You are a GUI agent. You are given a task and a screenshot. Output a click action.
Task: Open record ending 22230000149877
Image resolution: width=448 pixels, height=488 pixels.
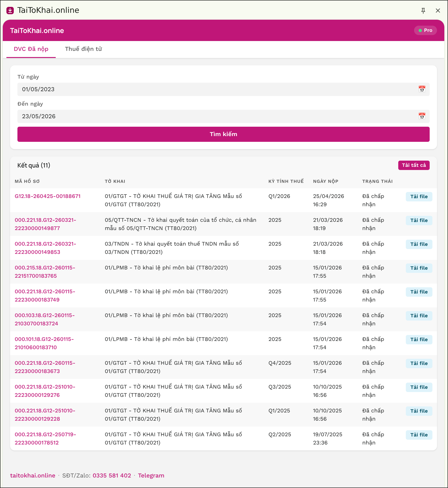pyautogui.click(x=45, y=224)
